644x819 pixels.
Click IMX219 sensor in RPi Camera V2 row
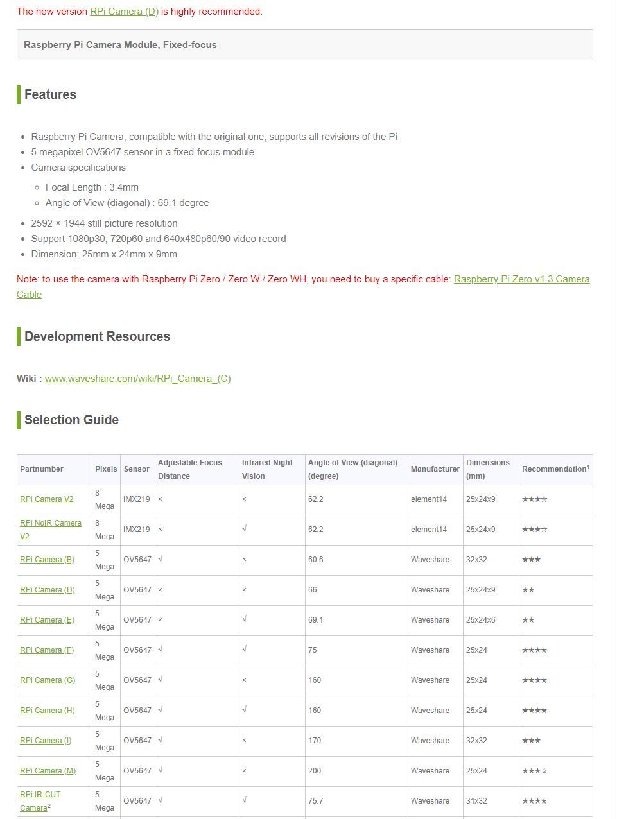[x=137, y=499]
